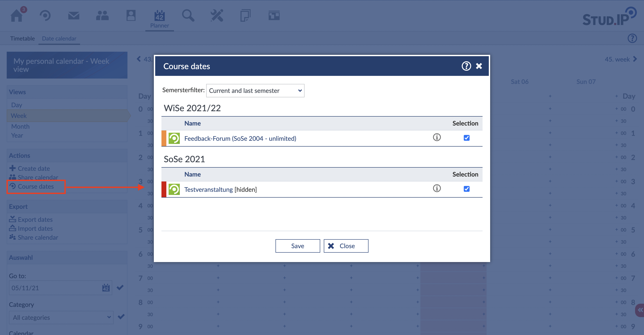
Task: Click the Save button
Action: pos(297,246)
